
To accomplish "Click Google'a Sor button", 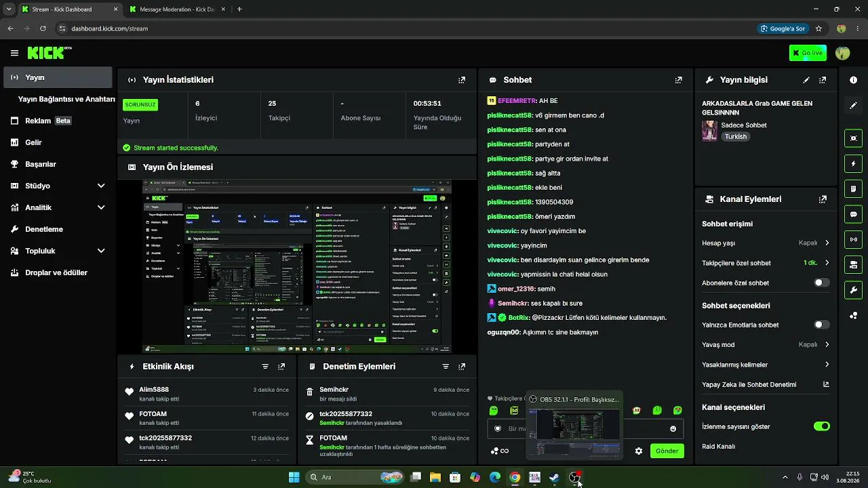I will [783, 28].
